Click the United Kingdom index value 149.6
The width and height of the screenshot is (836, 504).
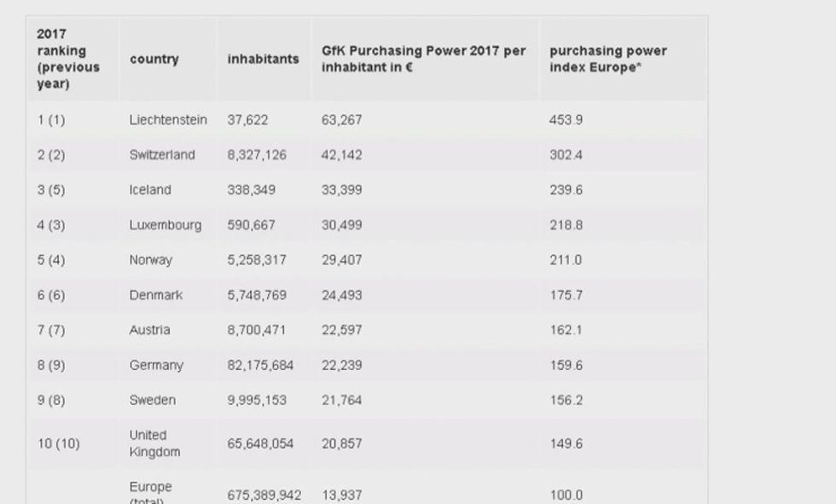tap(566, 443)
